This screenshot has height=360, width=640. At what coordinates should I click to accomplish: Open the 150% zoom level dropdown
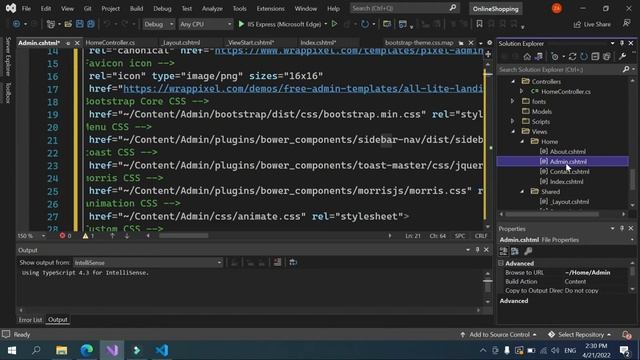(31, 236)
